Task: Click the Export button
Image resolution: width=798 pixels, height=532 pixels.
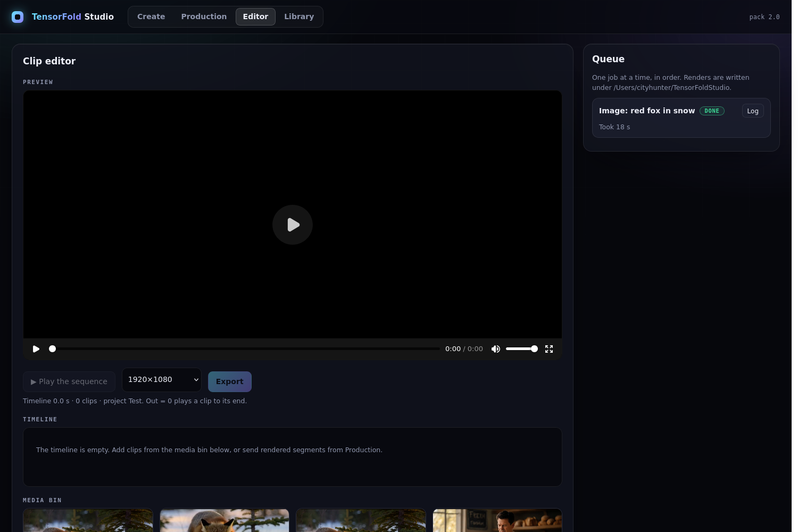Action: [x=230, y=381]
